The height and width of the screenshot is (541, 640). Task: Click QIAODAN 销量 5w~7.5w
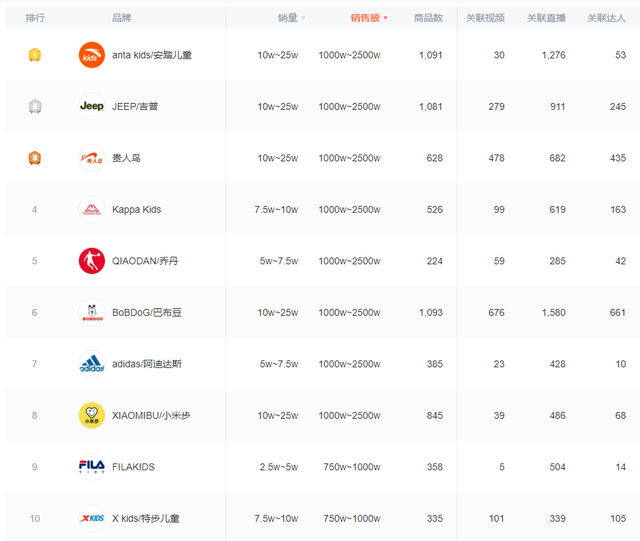279,261
